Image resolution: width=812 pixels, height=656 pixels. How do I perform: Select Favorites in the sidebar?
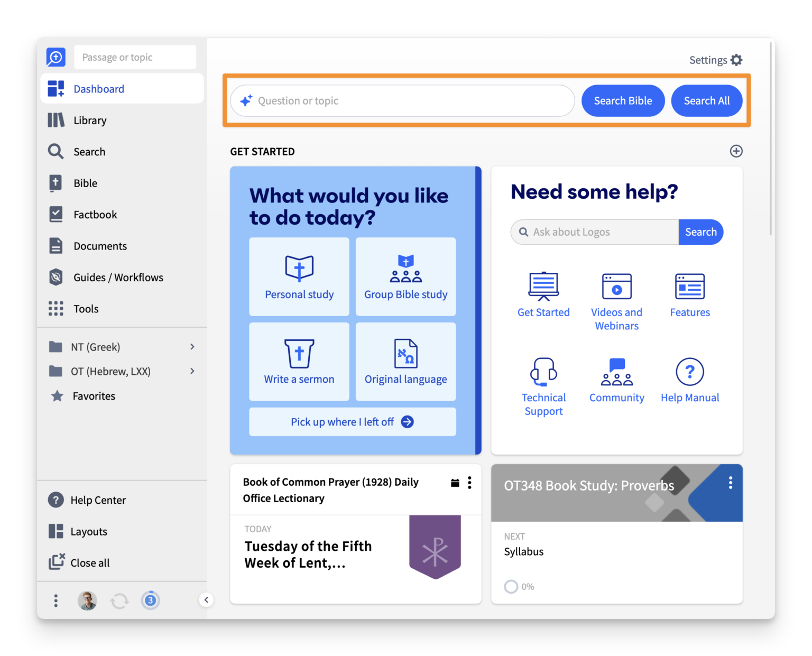pos(94,396)
